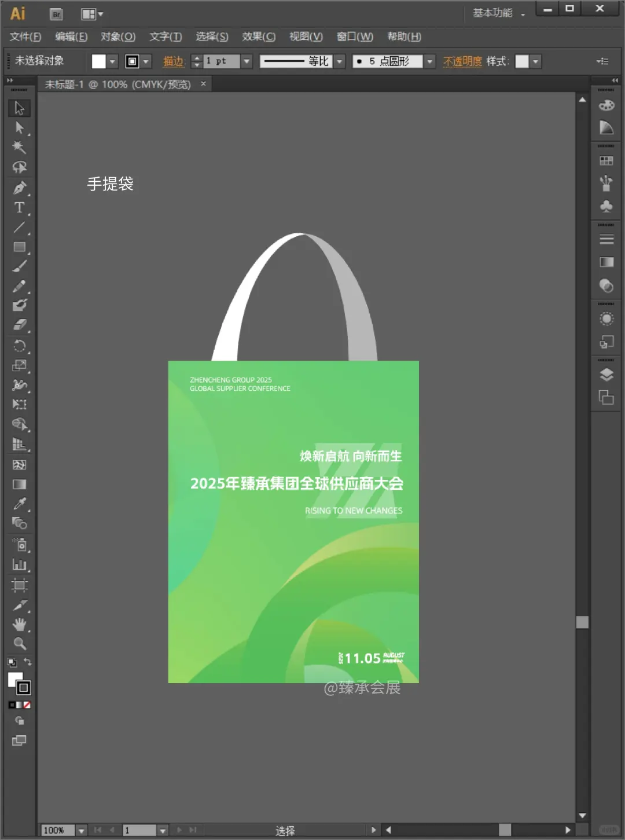Open the Arrange Documents dropdown
The height and width of the screenshot is (840, 625).
92,14
